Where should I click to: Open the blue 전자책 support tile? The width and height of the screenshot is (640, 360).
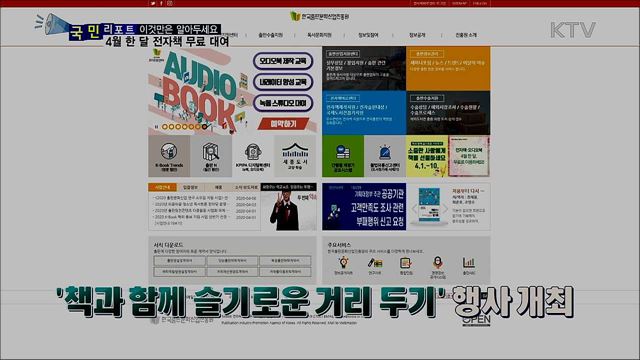pyautogui.click(x=364, y=113)
